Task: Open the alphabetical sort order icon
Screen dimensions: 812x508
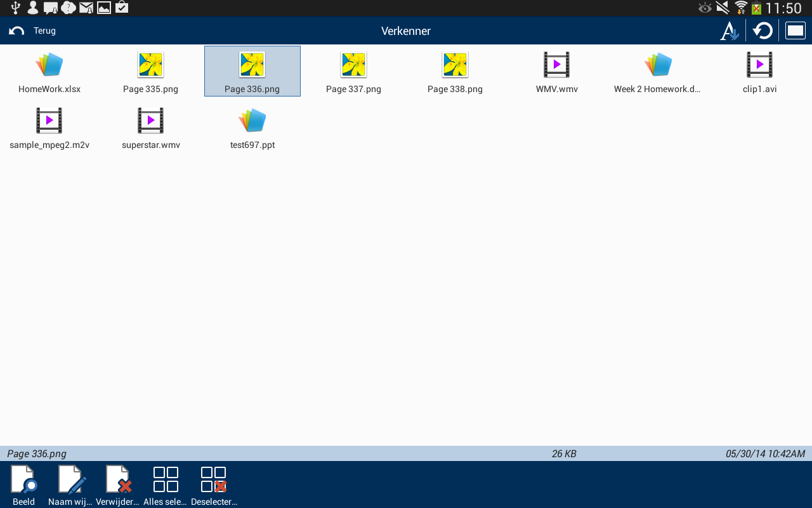Action: click(729, 30)
